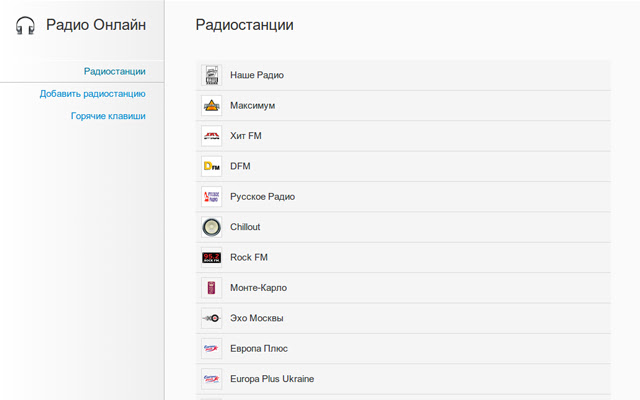Click the Наше Радио station logo
This screenshot has height=400, width=640.
click(211, 75)
